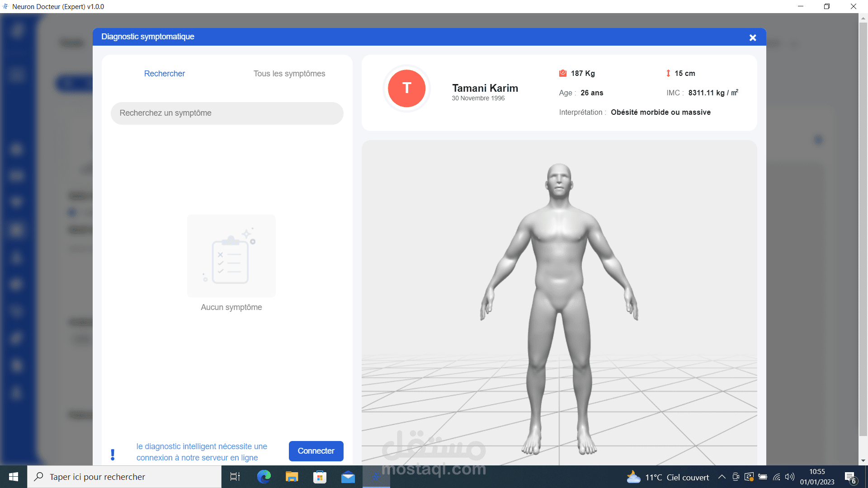Close the Diagnostic symptomatique dialog

tap(752, 38)
